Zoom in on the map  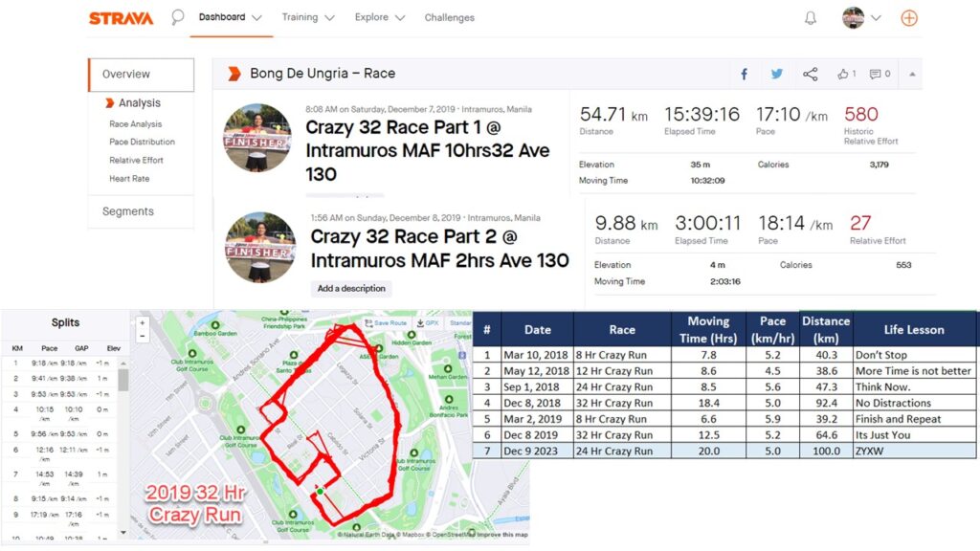[143, 322]
